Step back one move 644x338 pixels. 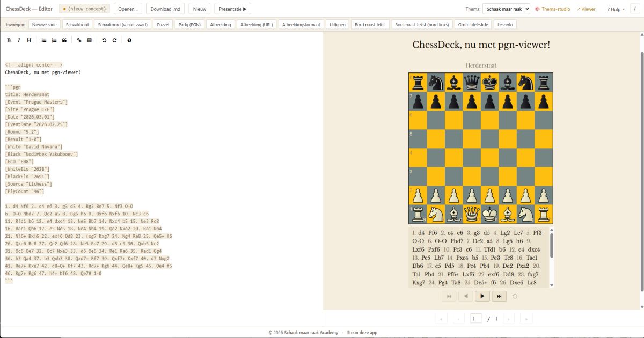click(466, 296)
